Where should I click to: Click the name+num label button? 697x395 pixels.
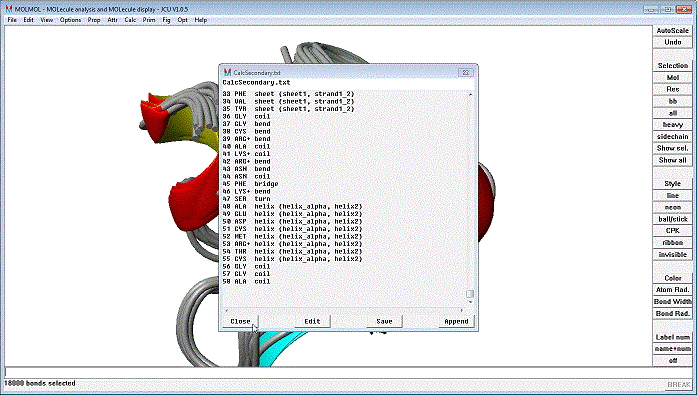[x=673, y=349]
